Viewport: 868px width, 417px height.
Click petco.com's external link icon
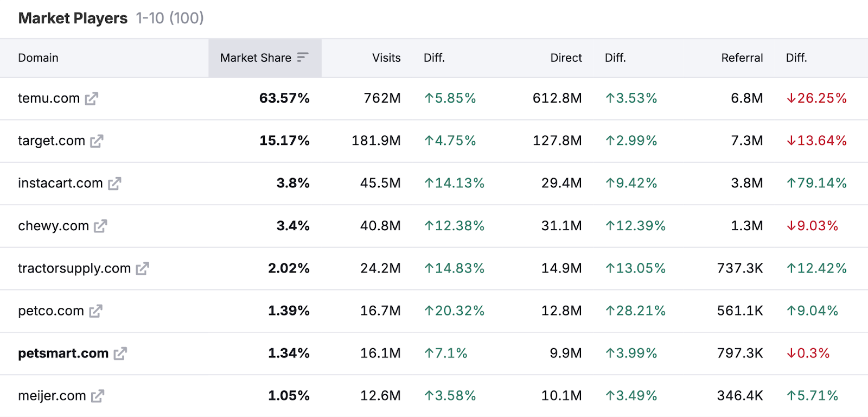coord(95,311)
